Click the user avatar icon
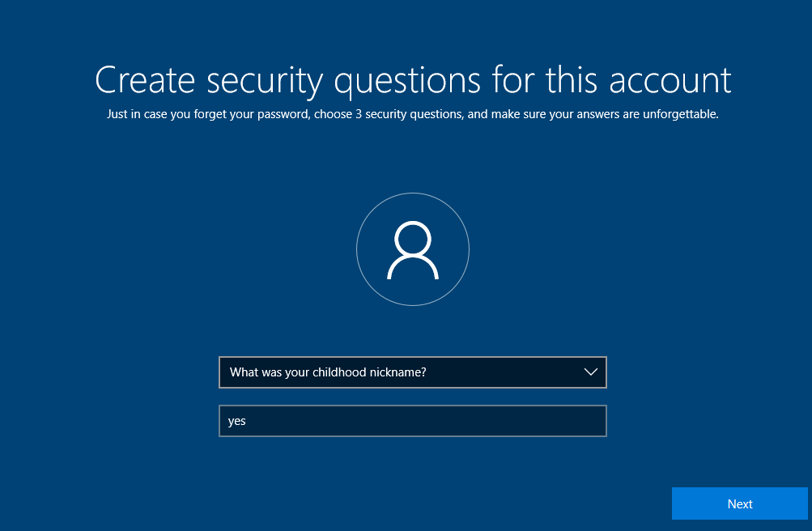Screen dimensions: 812x531 [x=413, y=249]
